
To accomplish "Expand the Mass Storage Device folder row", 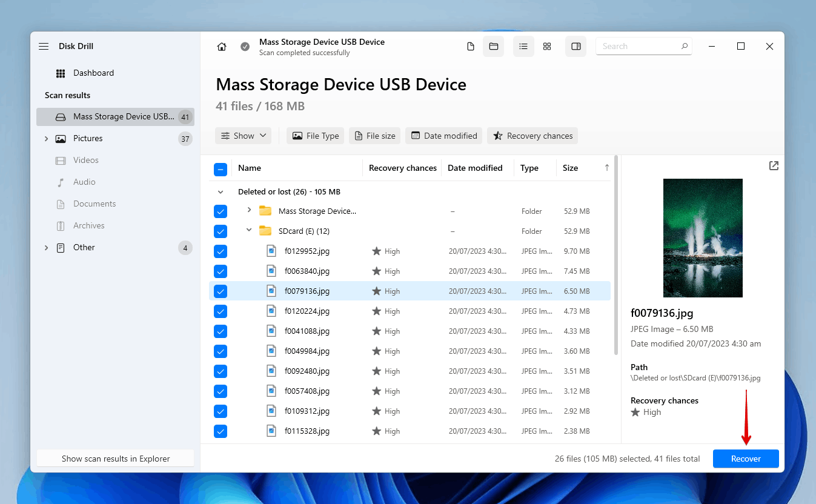I will [x=249, y=210].
